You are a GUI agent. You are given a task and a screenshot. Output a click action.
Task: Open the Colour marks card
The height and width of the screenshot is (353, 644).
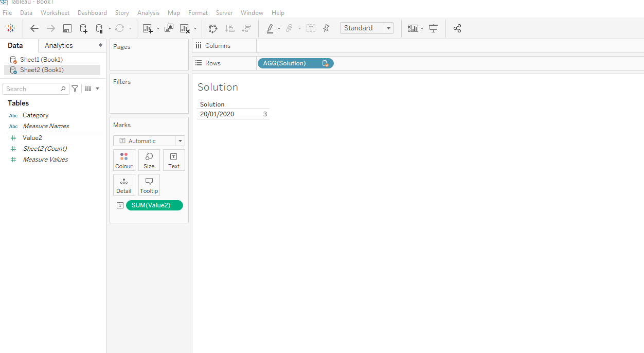click(x=124, y=160)
